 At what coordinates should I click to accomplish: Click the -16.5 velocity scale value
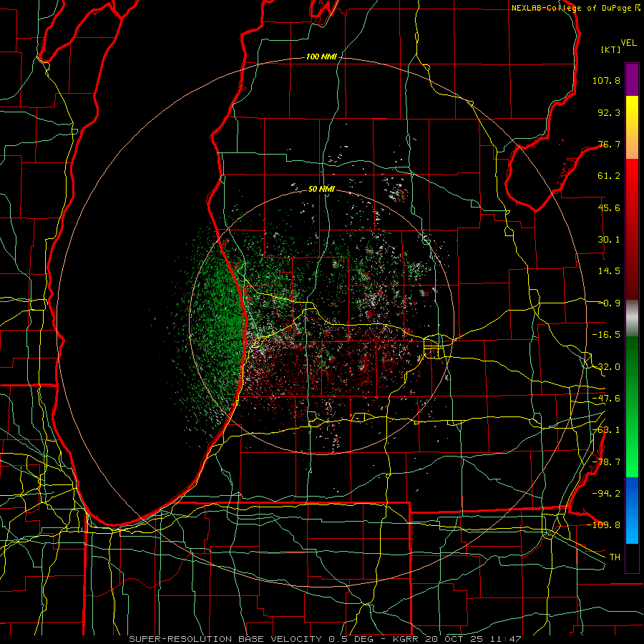coord(606,335)
